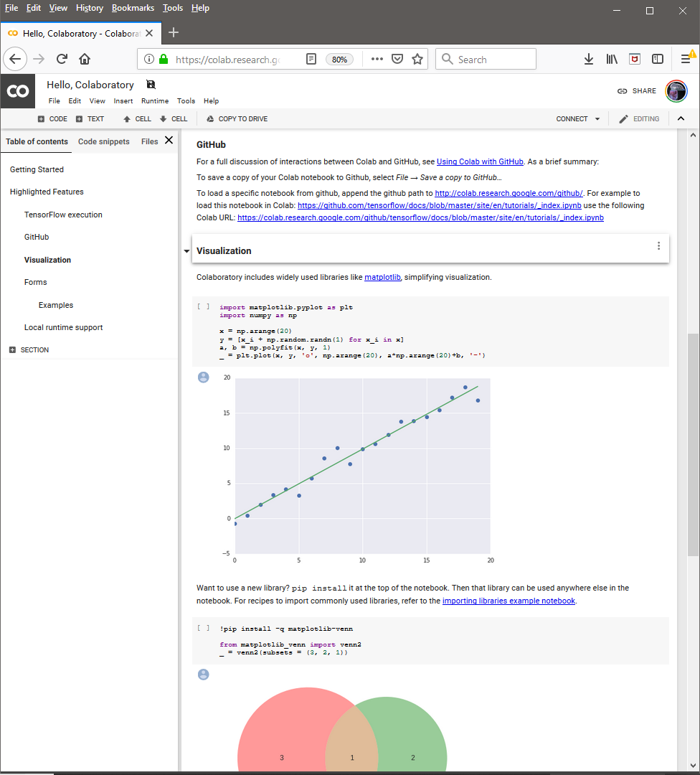Move cell up with CELL arrow
The width and height of the screenshot is (700, 775).
point(137,119)
